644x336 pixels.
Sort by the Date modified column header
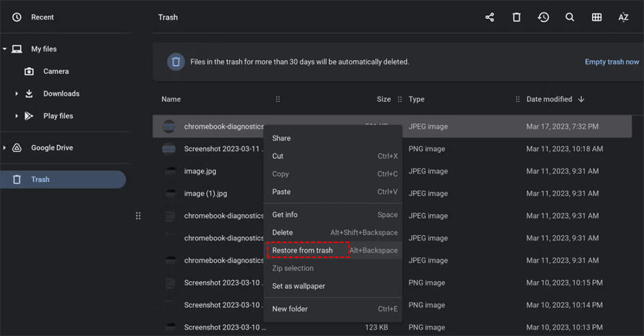coord(549,99)
